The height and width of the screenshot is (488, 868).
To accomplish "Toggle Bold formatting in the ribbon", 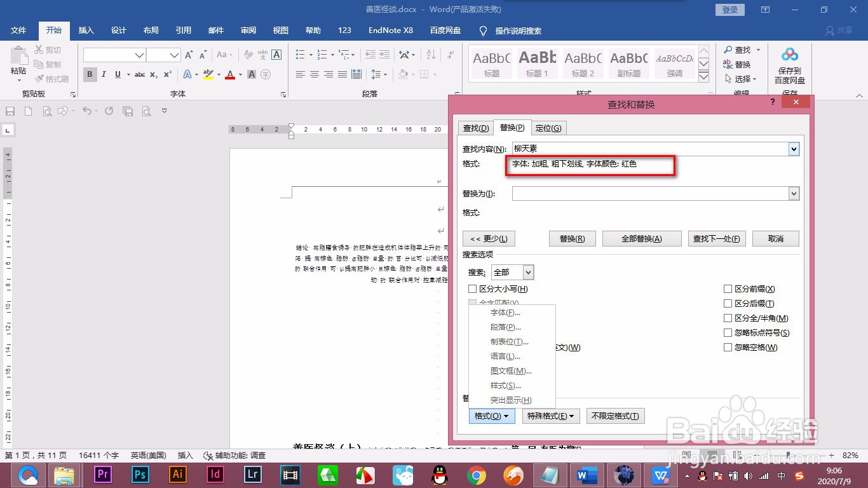I will click(90, 74).
